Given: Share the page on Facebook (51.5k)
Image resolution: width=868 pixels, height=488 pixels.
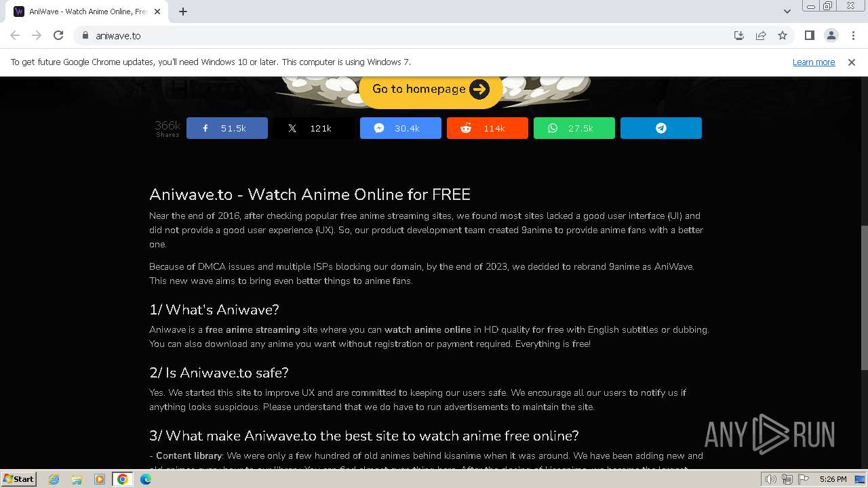Looking at the screenshot, I should pyautogui.click(x=226, y=128).
